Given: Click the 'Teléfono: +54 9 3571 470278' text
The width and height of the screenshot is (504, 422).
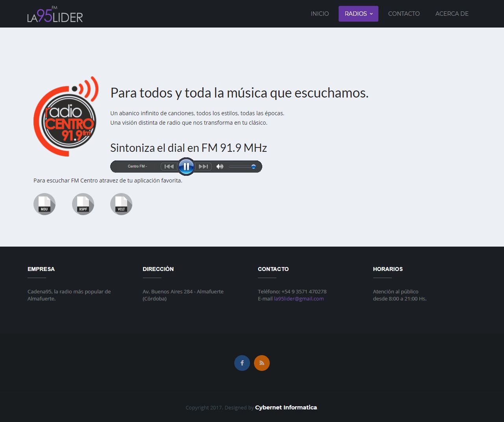Looking at the screenshot, I should (x=292, y=291).
